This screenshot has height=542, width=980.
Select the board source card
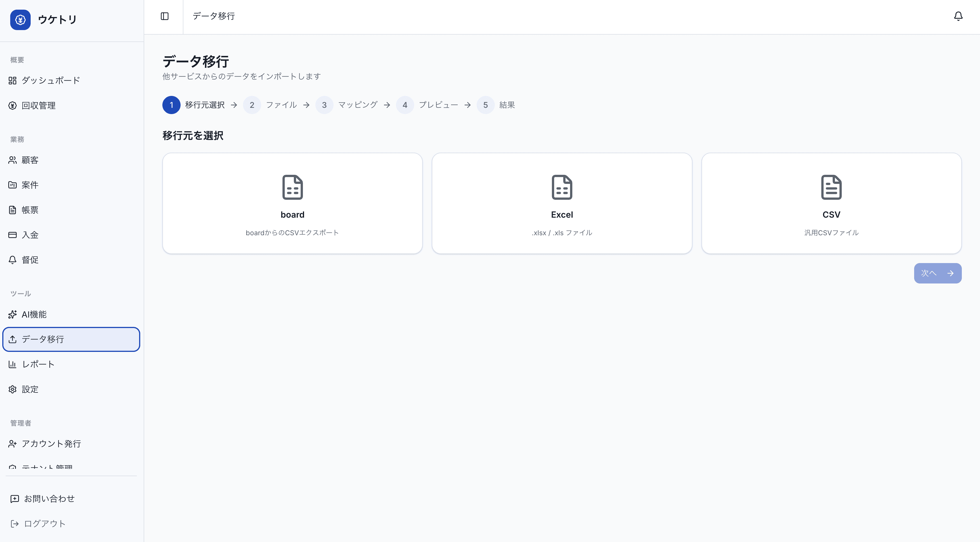(x=292, y=203)
